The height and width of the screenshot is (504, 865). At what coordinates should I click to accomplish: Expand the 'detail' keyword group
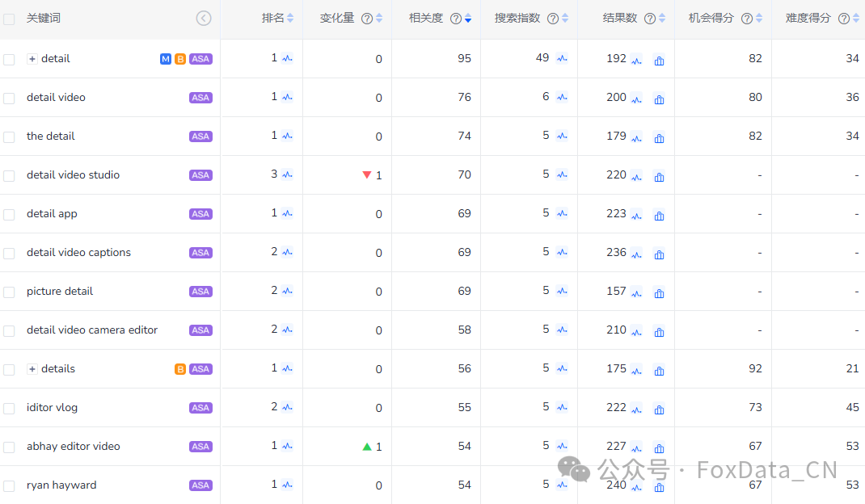(x=31, y=58)
